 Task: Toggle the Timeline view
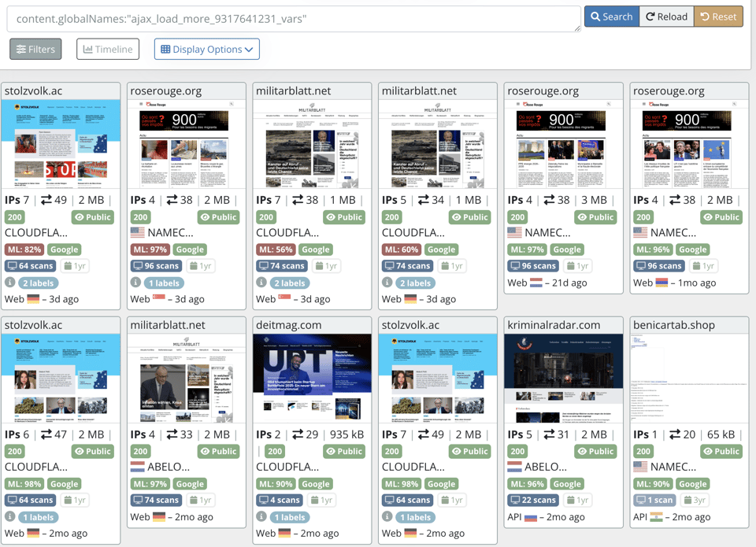click(108, 49)
